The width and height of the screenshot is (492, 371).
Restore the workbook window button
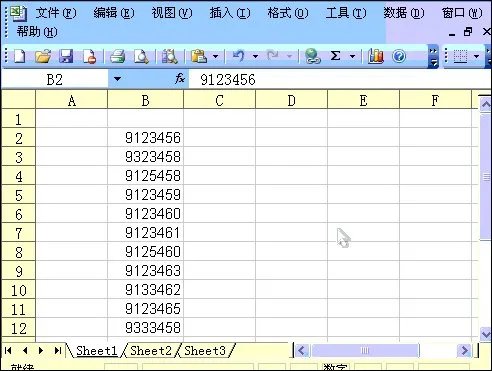468,32
